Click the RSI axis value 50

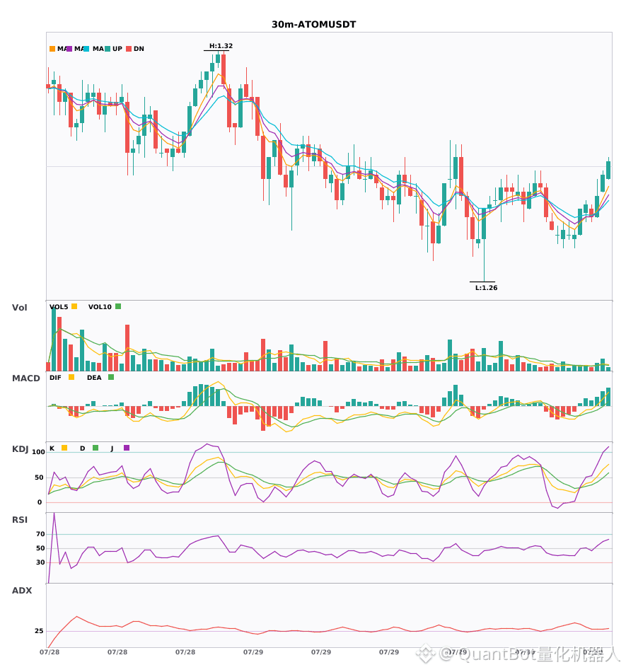(x=40, y=548)
